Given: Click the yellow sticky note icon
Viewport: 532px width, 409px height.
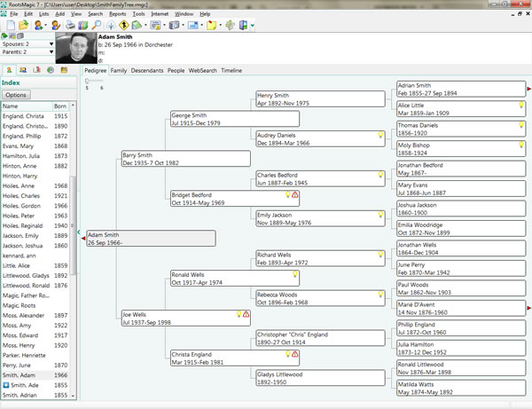Looking at the screenshot, I should 211,25.
